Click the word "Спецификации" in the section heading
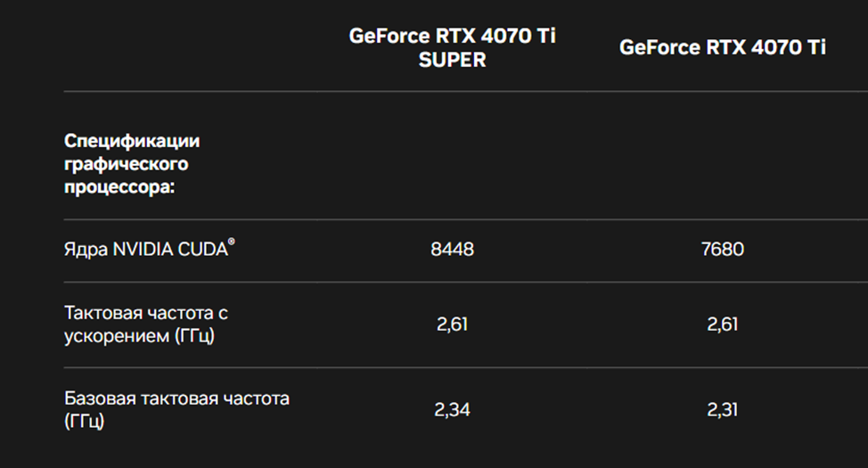Image resolution: width=868 pixels, height=468 pixels. (x=132, y=141)
